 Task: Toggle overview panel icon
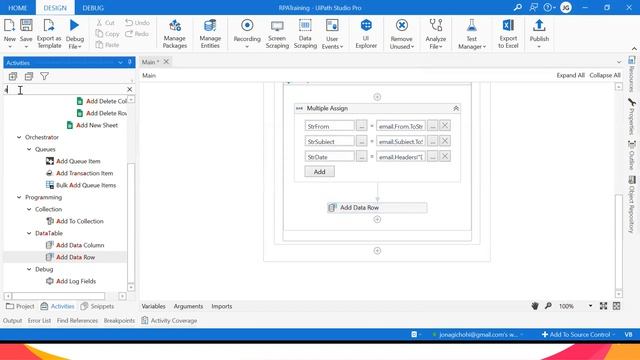(x=616, y=306)
